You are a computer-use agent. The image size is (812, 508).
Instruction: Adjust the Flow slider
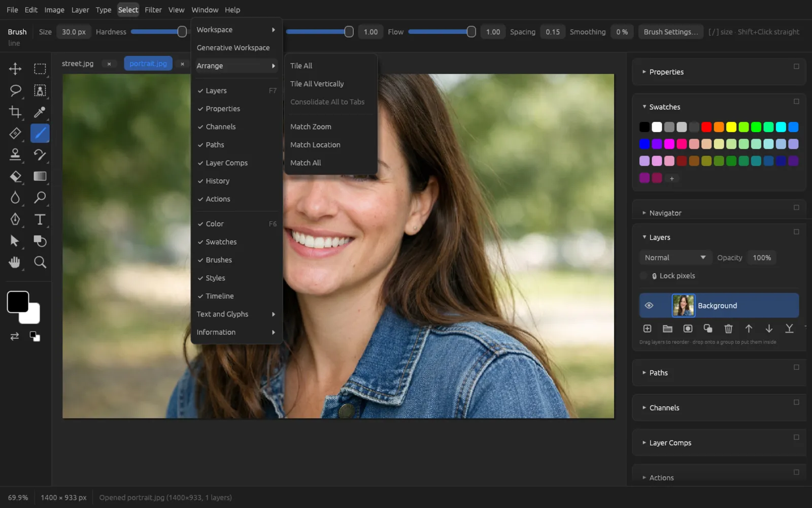442,32
